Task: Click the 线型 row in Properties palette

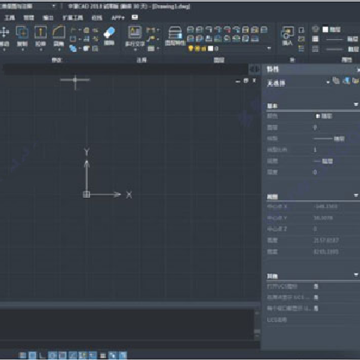Action: tap(313, 139)
